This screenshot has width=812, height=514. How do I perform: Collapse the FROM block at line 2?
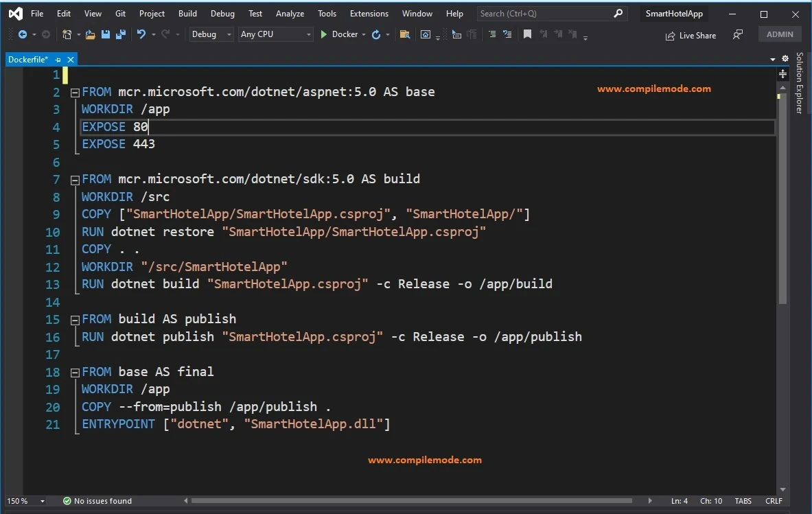pos(74,91)
